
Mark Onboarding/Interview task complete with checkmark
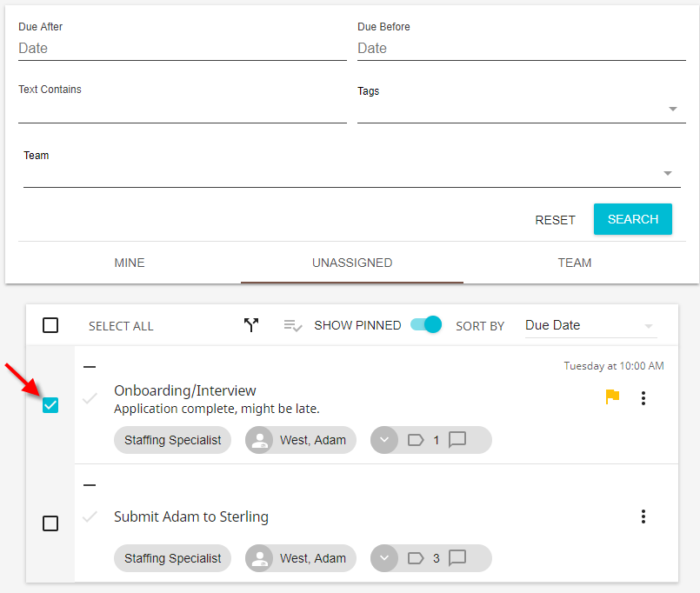pos(89,398)
